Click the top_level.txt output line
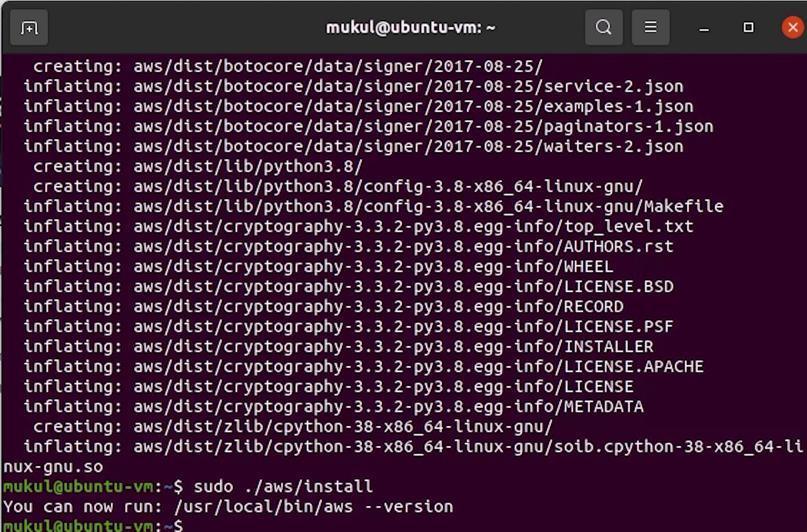Viewport: 807px width, 532px height. 413,226
